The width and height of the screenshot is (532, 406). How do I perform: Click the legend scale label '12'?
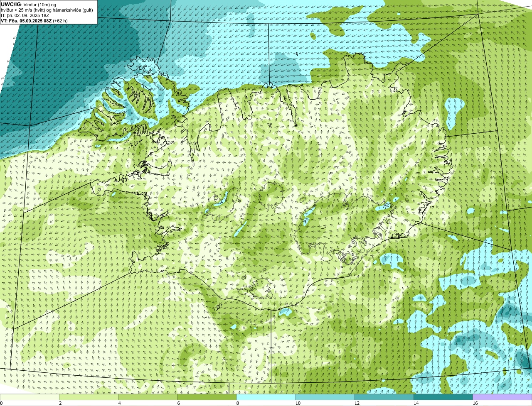click(357, 403)
